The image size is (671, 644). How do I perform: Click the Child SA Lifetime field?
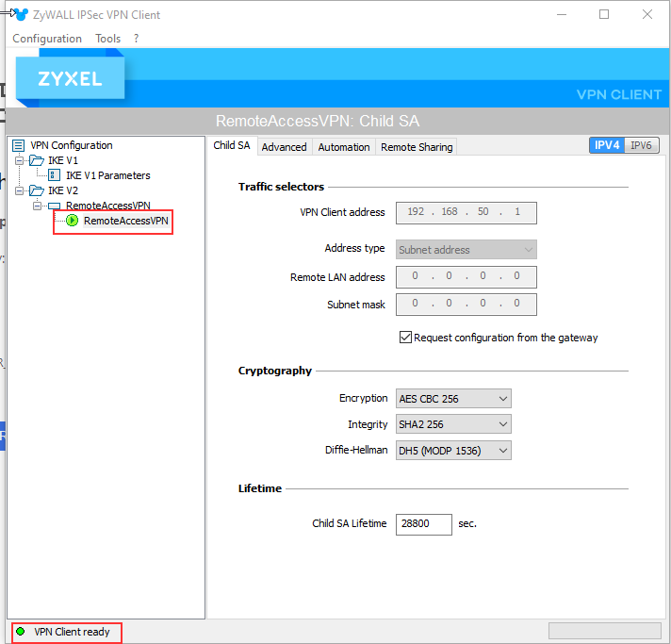tap(423, 524)
